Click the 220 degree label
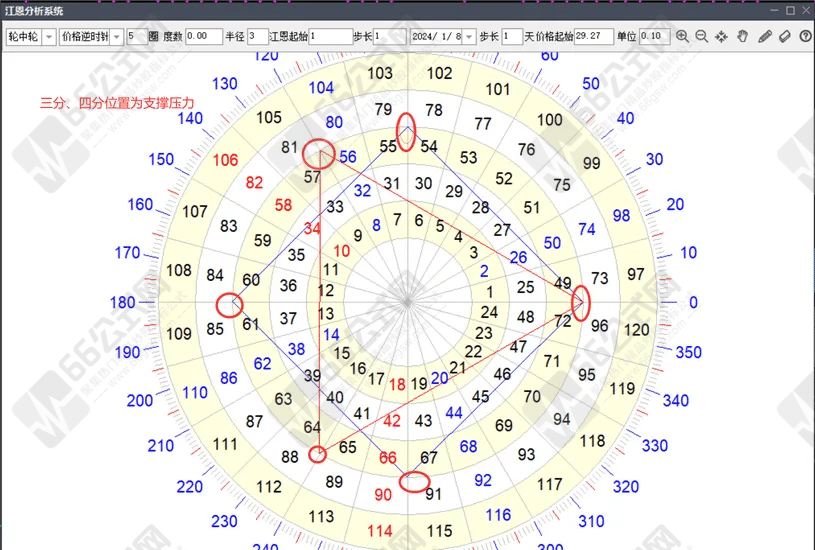The width and height of the screenshot is (815, 550). (190, 487)
